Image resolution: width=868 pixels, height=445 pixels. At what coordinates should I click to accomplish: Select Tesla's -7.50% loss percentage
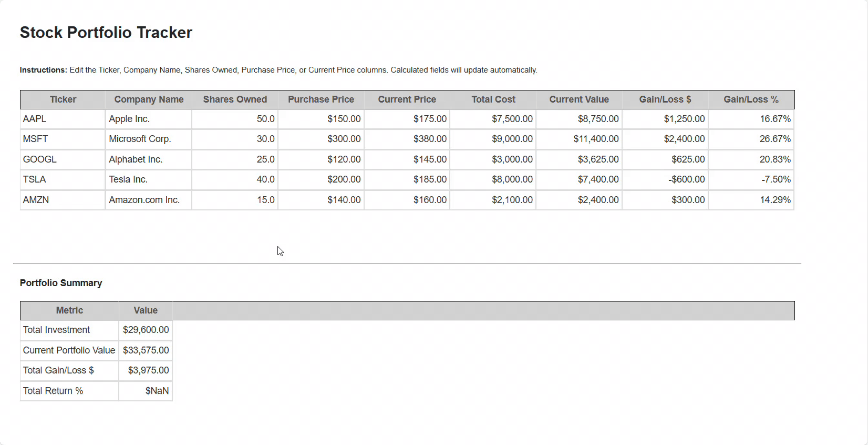(x=751, y=180)
